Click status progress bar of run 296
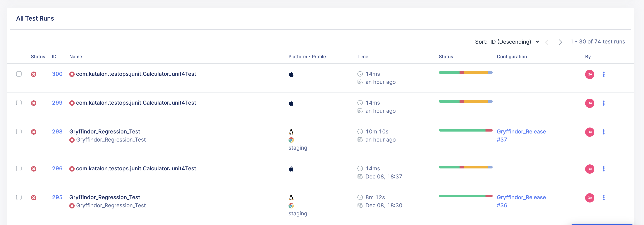644x225 pixels. click(x=465, y=167)
